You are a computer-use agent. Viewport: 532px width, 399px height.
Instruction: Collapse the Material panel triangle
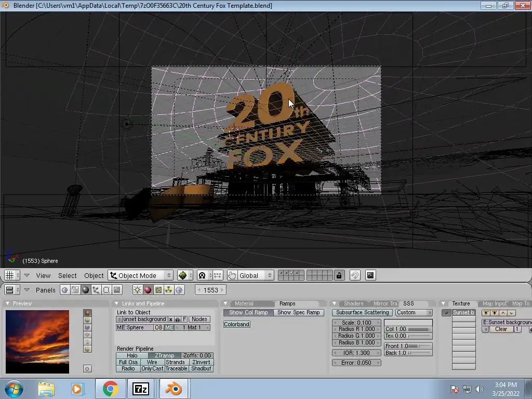point(225,303)
